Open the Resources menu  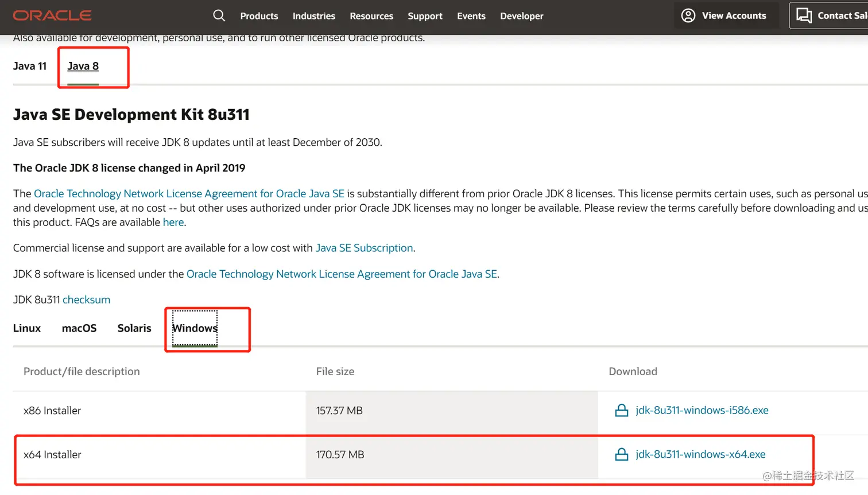point(371,16)
